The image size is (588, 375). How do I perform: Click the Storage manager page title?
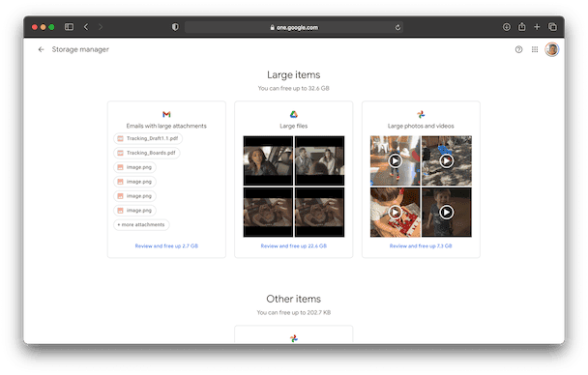point(80,49)
